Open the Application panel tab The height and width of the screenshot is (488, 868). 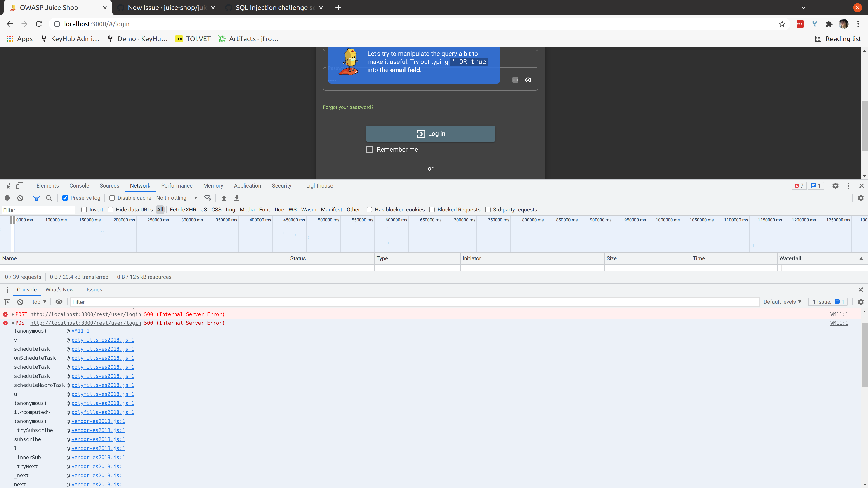tap(247, 185)
